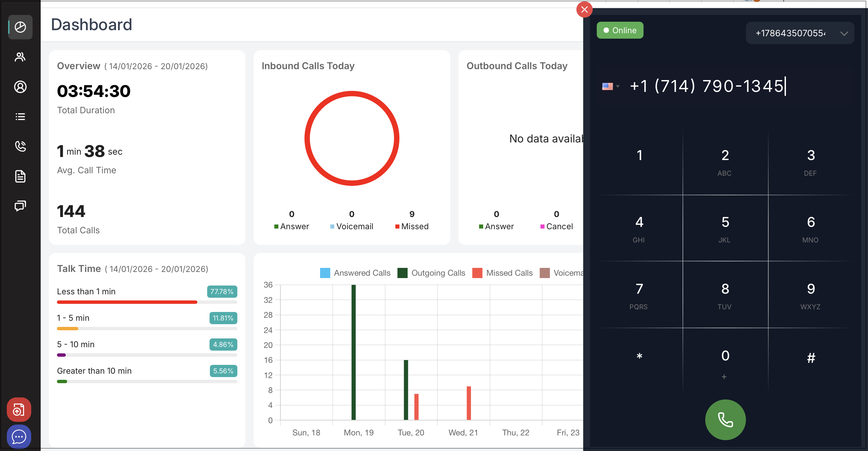This screenshot has width=868, height=451.
Task: Expand the caller ID number dropdown
Action: (x=800, y=33)
